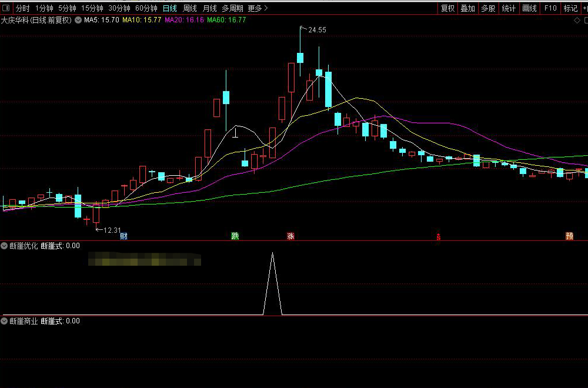Click the 统计 statistics button

(509, 8)
